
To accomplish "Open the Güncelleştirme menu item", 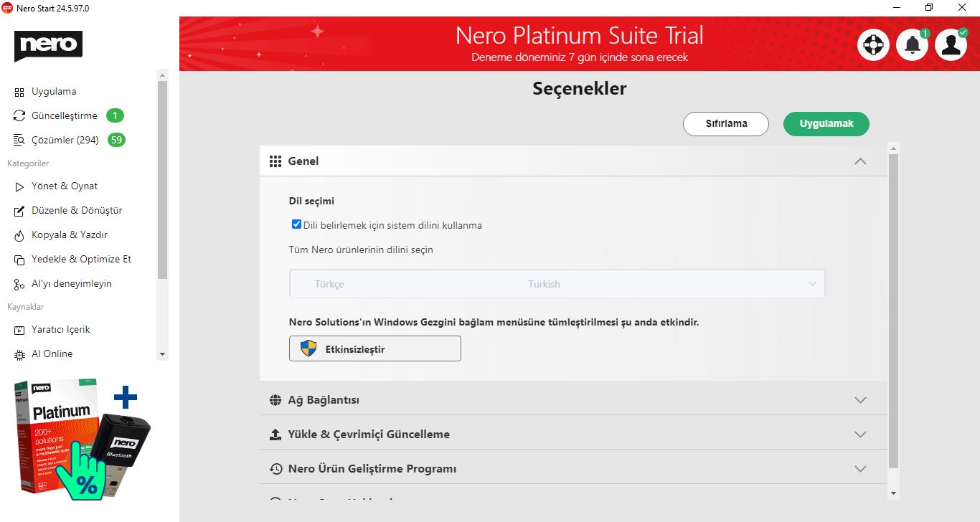I will click(65, 116).
